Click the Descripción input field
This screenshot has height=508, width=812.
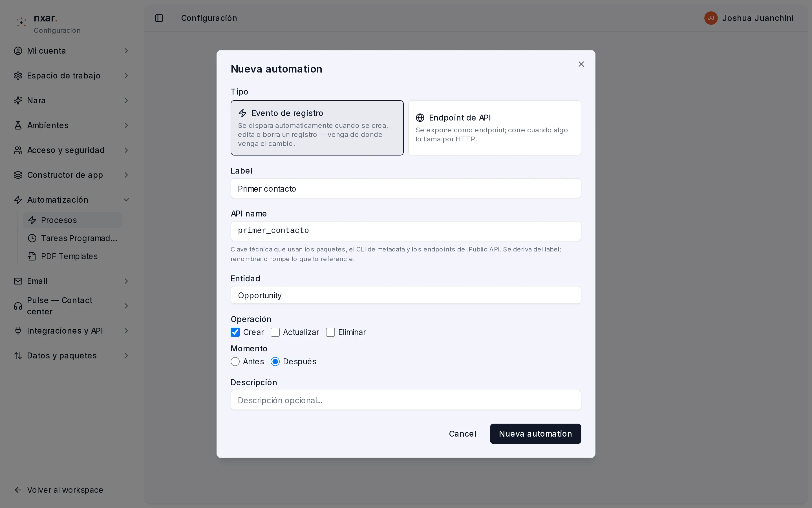(x=406, y=400)
